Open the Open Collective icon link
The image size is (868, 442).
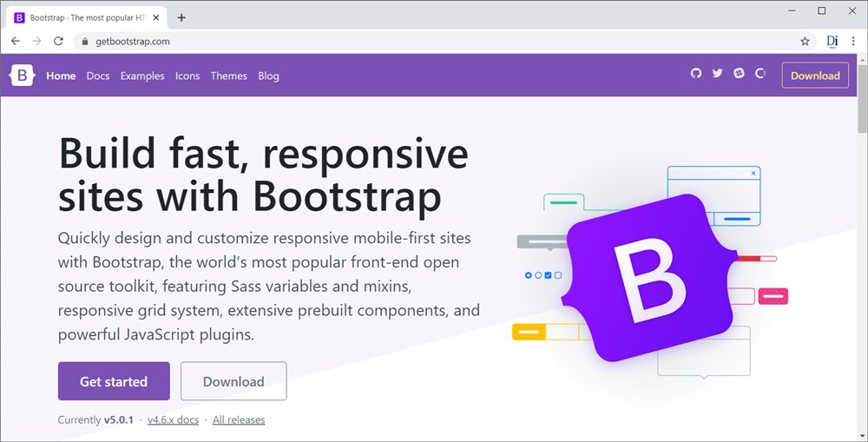pos(760,73)
